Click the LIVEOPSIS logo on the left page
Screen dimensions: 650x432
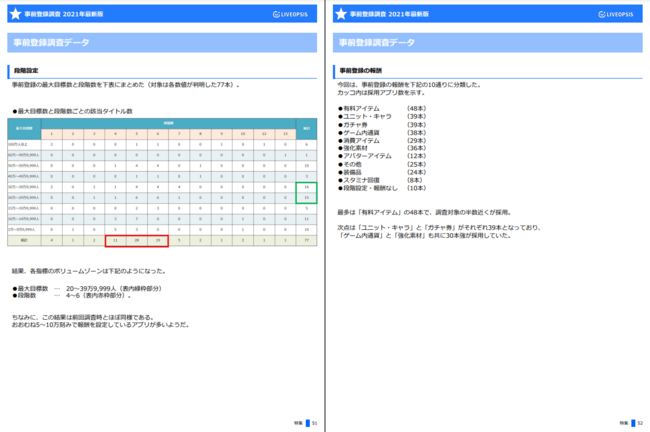(x=290, y=14)
